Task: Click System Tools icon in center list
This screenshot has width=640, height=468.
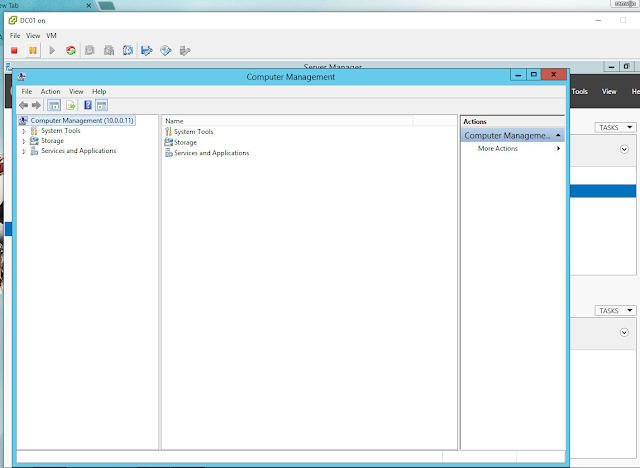Action: point(169,131)
